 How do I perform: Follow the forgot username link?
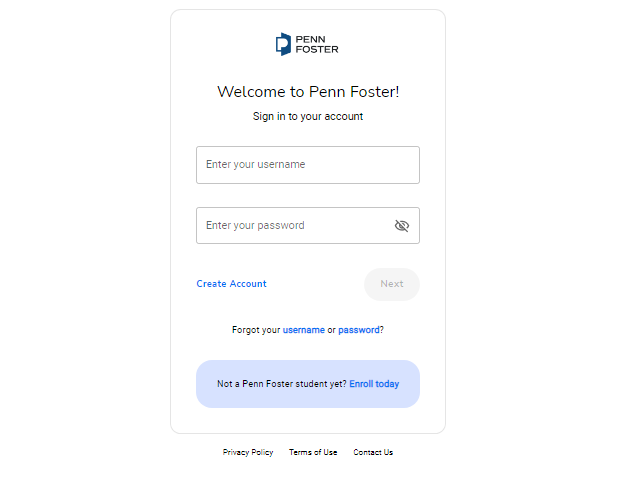[x=304, y=330]
